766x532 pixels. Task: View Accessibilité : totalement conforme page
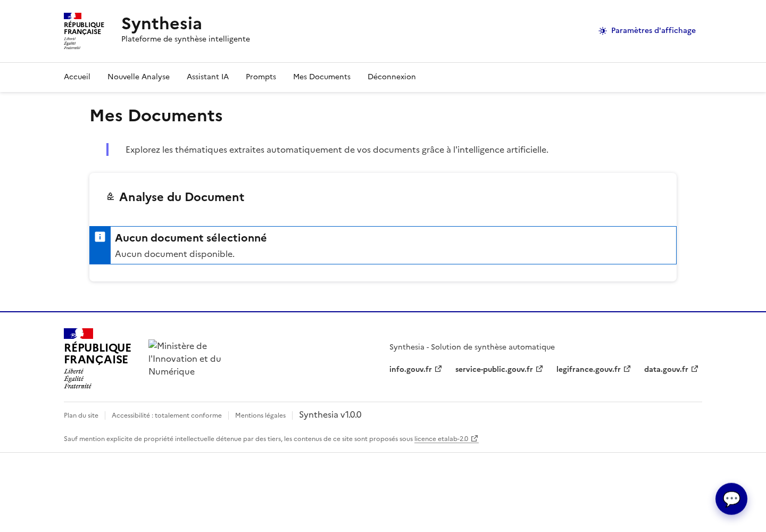point(166,415)
